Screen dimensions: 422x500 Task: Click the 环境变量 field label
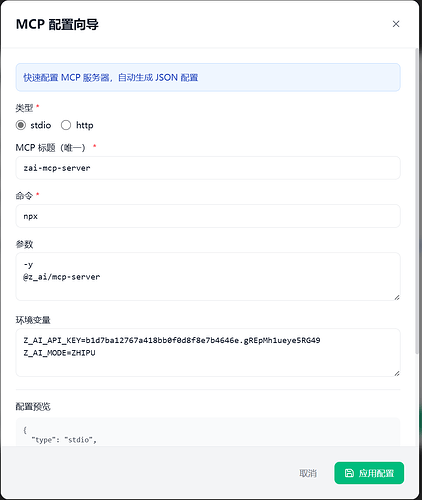click(x=33, y=320)
